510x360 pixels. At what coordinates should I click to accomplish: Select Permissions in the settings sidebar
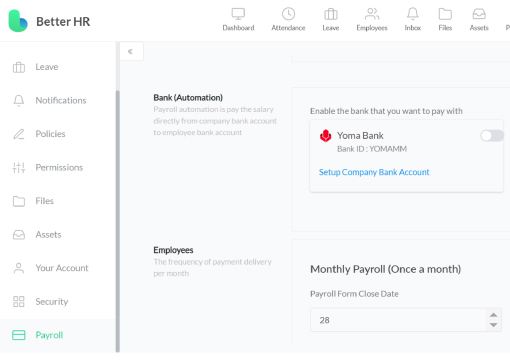pyautogui.click(x=57, y=167)
